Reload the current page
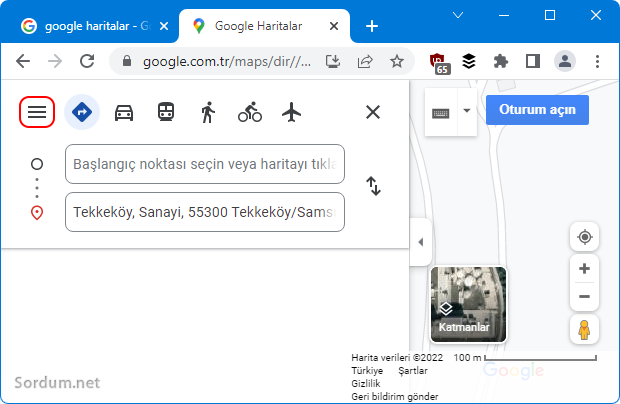Screen dimensions: 620x404 [x=87, y=61]
